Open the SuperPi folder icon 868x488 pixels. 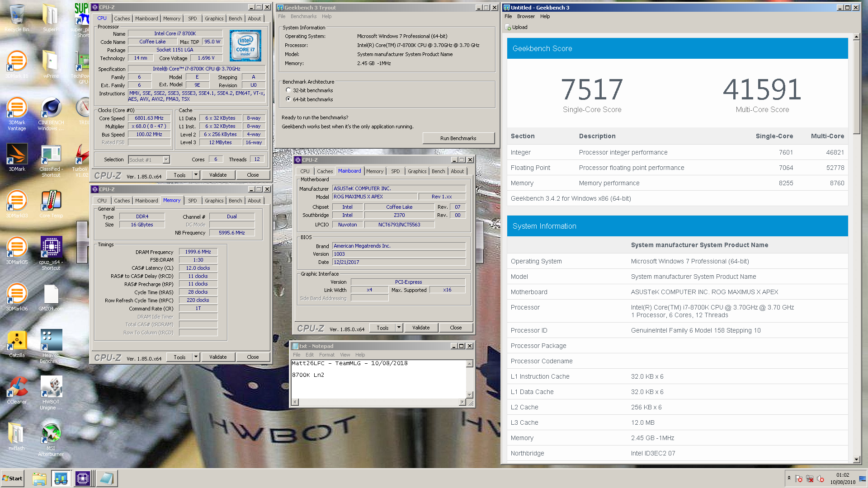(x=51, y=18)
